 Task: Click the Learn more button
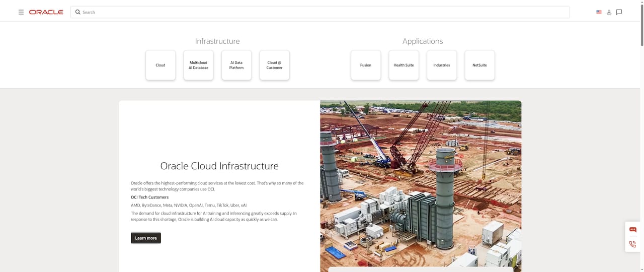click(x=146, y=238)
